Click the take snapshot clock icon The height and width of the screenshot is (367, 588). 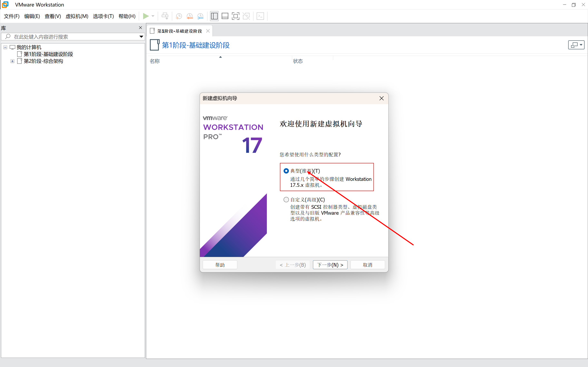(179, 16)
